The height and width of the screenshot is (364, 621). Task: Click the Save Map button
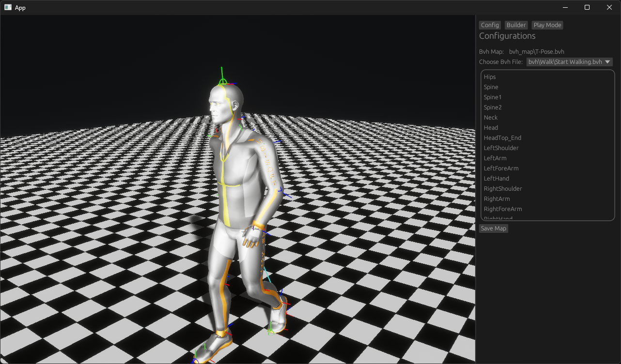click(x=494, y=228)
